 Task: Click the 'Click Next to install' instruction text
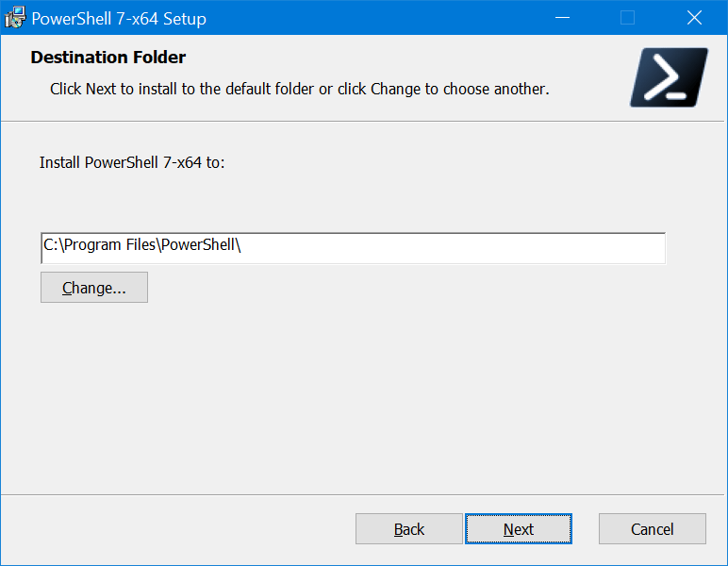click(300, 89)
